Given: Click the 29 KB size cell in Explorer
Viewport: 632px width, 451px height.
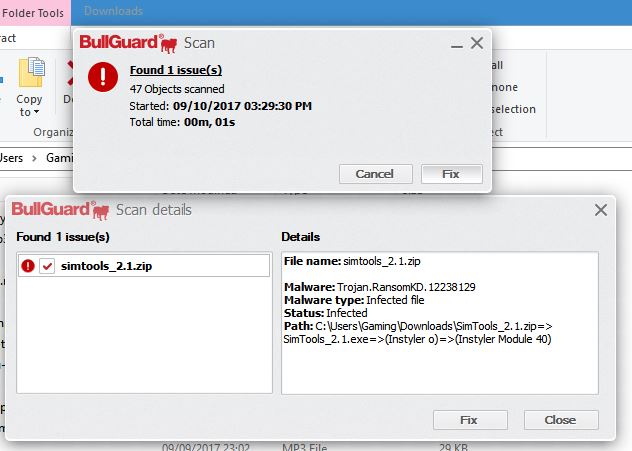Looking at the screenshot, I should [453, 447].
